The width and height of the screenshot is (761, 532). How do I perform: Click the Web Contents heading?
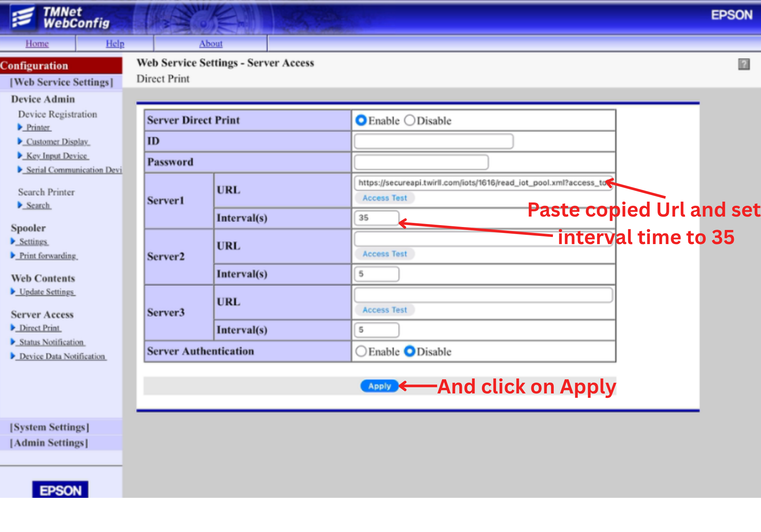pyautogui.click(x=43, y=278)
